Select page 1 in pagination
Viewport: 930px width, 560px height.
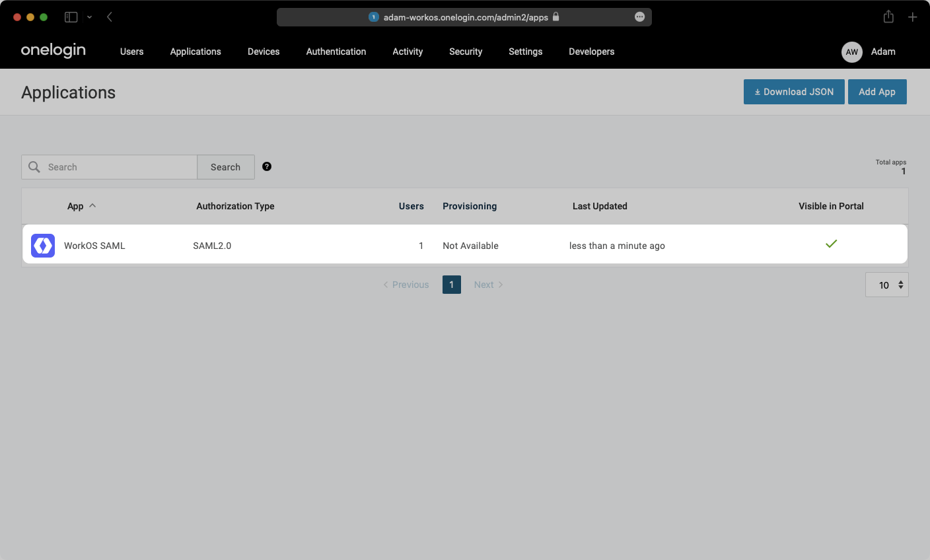[452, 284]
